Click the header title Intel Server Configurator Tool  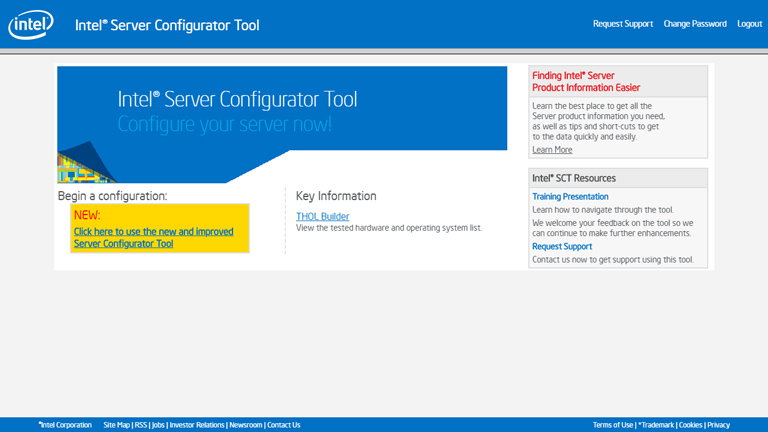167,25
